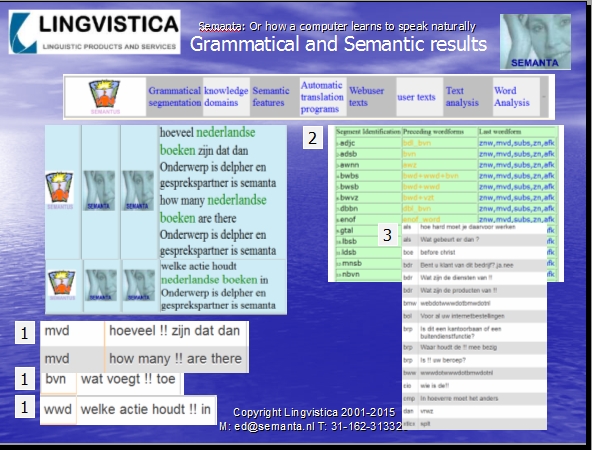592x450 pixels.
Task: Click 'bwd+wwd+bvn' preceding wordform
Action: point(430,176)
